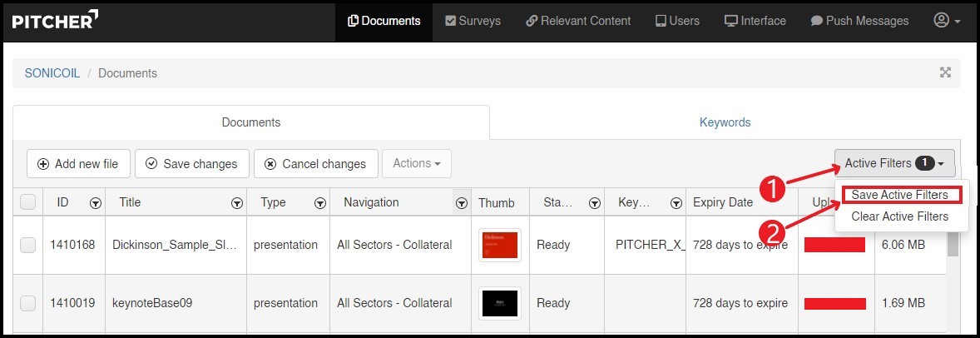Click the Pitcher logo

tap(56, 20)
